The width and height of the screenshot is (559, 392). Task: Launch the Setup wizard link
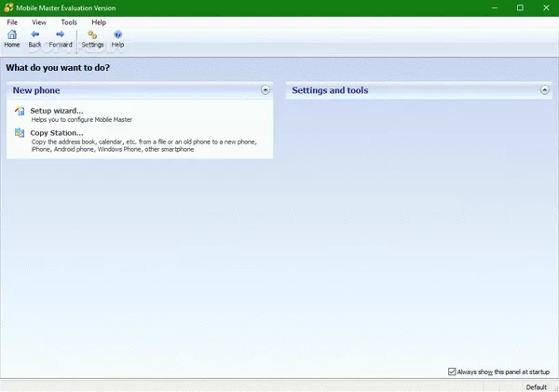pos(57,111)
